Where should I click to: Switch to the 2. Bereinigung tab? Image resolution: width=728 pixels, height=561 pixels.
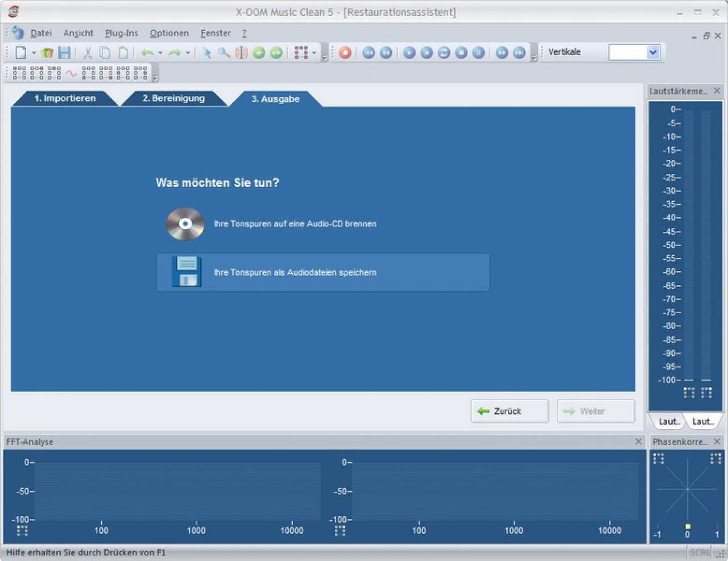click(173, 98)
